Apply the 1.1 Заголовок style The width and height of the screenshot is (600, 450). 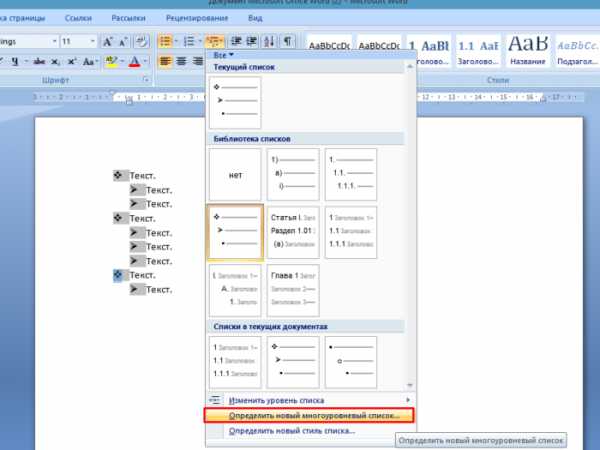tap(478, 51)
